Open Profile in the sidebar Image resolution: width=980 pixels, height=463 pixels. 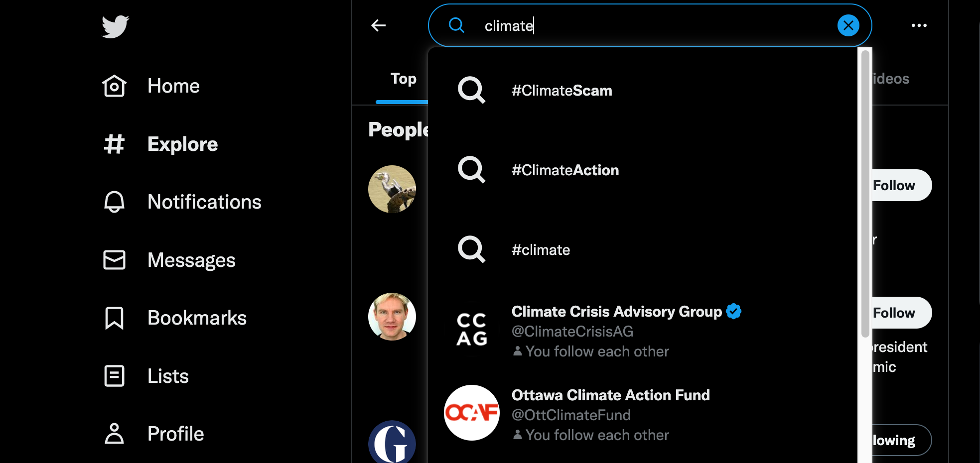153,434
